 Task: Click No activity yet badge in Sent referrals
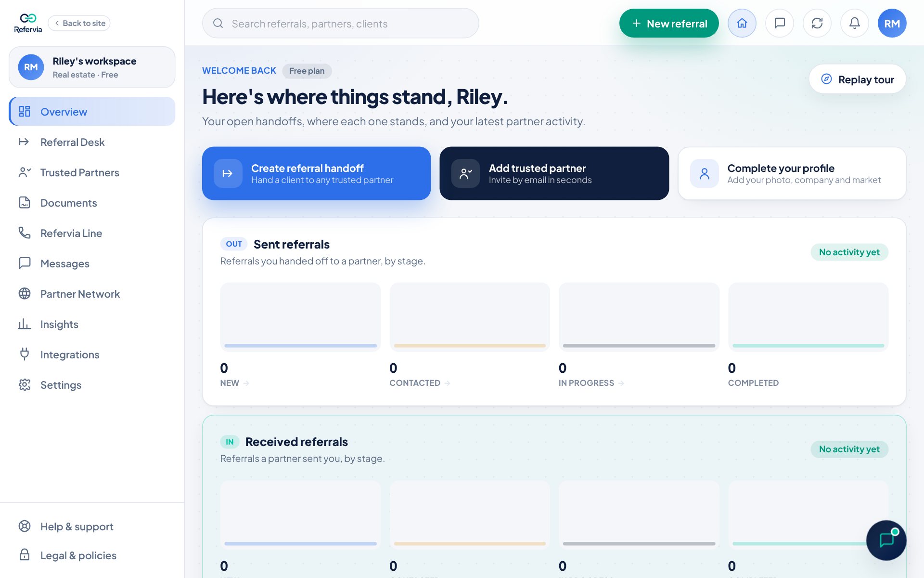(x=849, y=252)
